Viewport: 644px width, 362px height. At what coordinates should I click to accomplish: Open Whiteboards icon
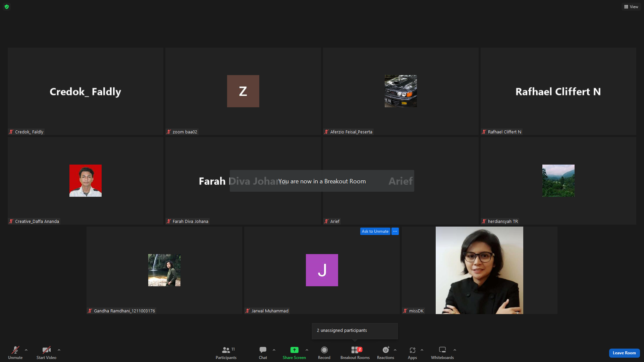(x=442, y=350)
